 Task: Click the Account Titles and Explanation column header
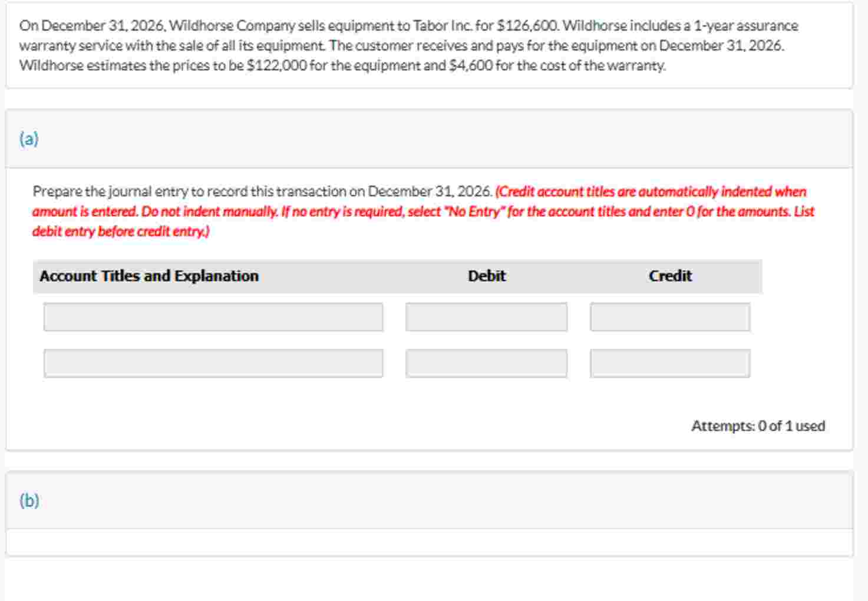coord(149,275)
